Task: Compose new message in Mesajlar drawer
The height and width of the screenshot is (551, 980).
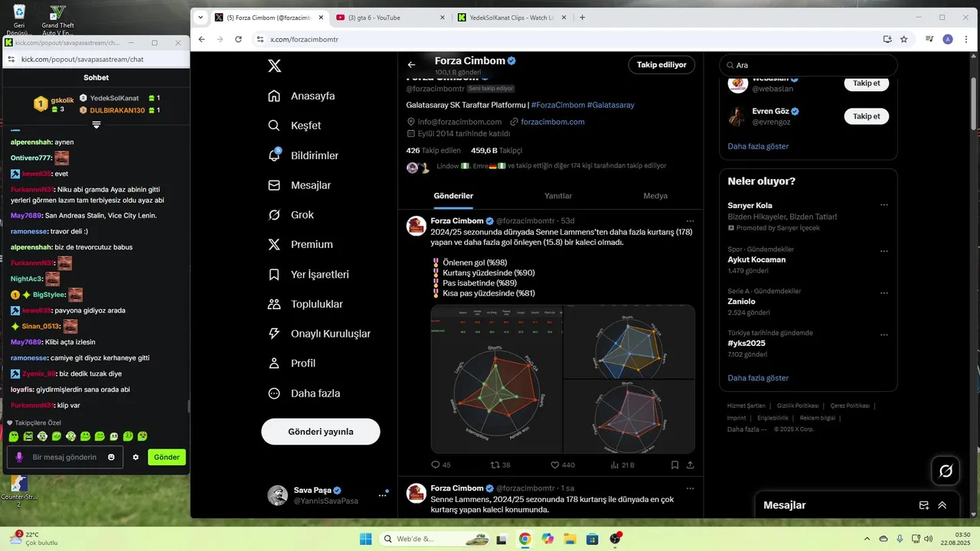Action: (x=924, y=505)
